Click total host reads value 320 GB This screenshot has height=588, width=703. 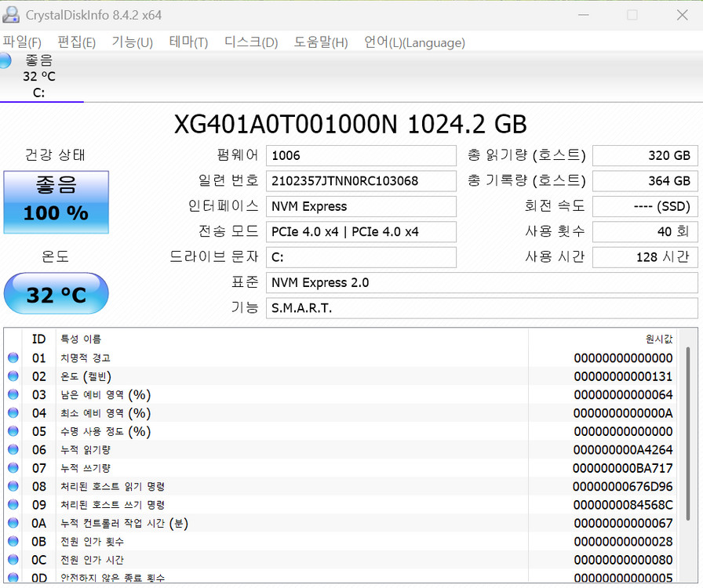645,155
